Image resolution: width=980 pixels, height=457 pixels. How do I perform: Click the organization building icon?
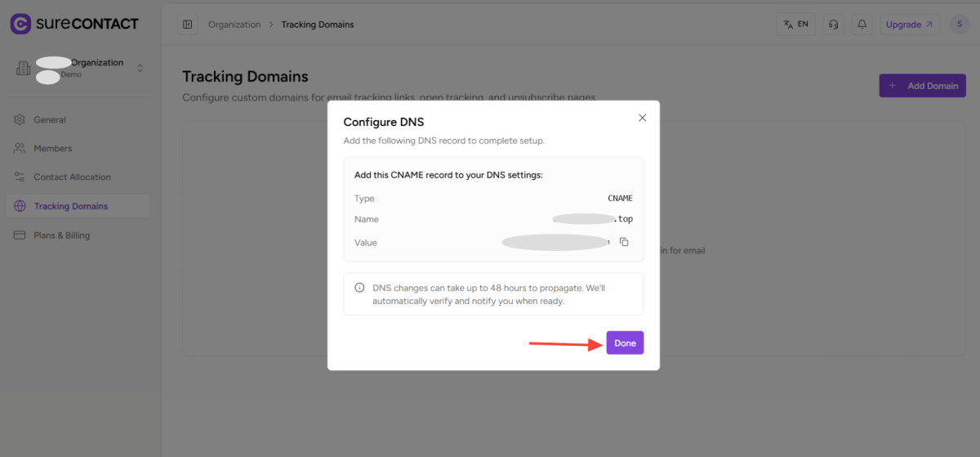pyautogui.click(x=23, y=69)
